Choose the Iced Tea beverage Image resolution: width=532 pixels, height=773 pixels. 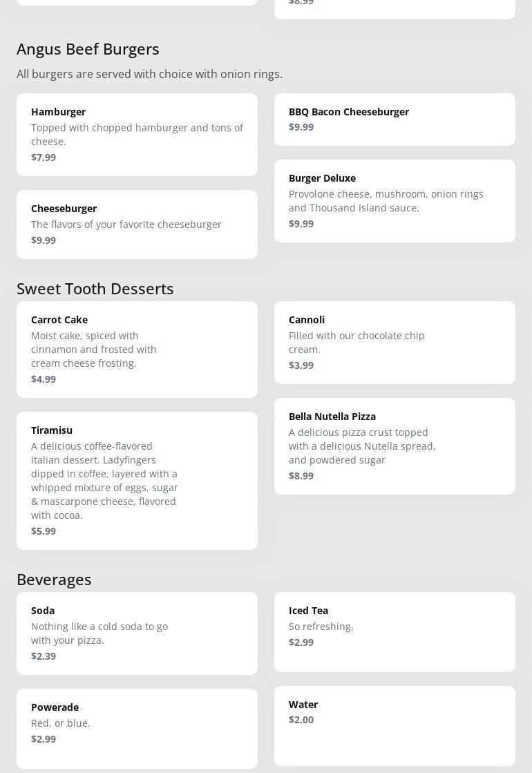coord(394,631)
